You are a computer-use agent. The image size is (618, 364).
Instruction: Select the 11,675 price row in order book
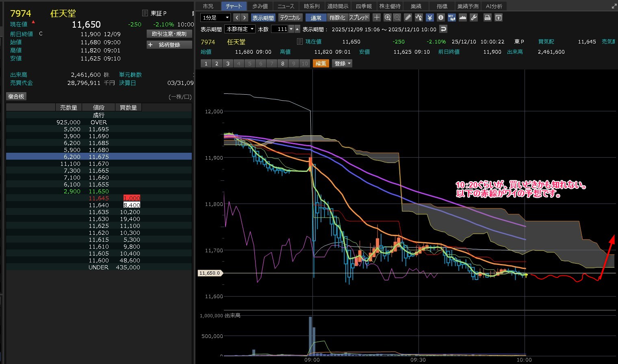tap(99, 157)
